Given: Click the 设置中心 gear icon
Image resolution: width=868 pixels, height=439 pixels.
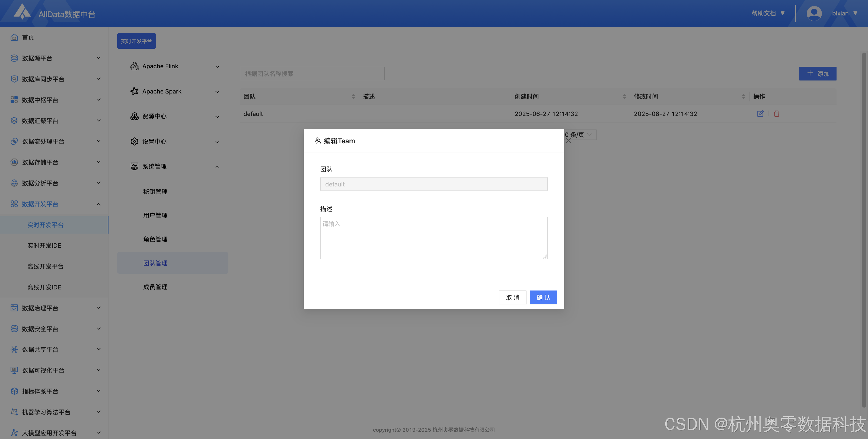Looking at the screenshot, I should (x=135, y=141).
